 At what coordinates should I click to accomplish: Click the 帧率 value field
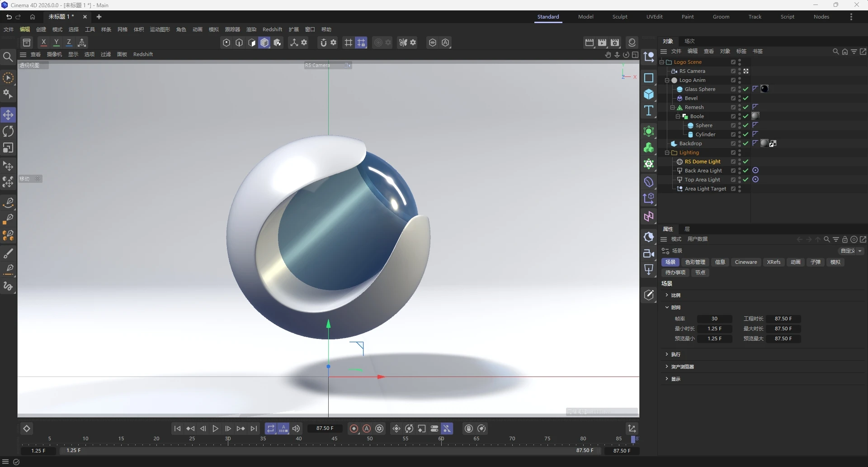point(714,319)
